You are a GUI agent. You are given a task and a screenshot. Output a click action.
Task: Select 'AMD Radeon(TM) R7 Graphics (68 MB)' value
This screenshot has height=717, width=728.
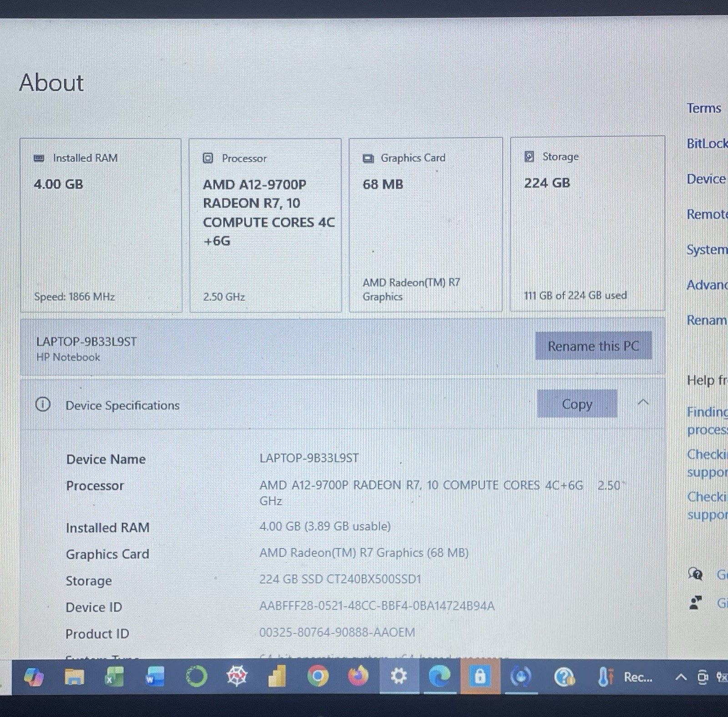tap(364, 553)
